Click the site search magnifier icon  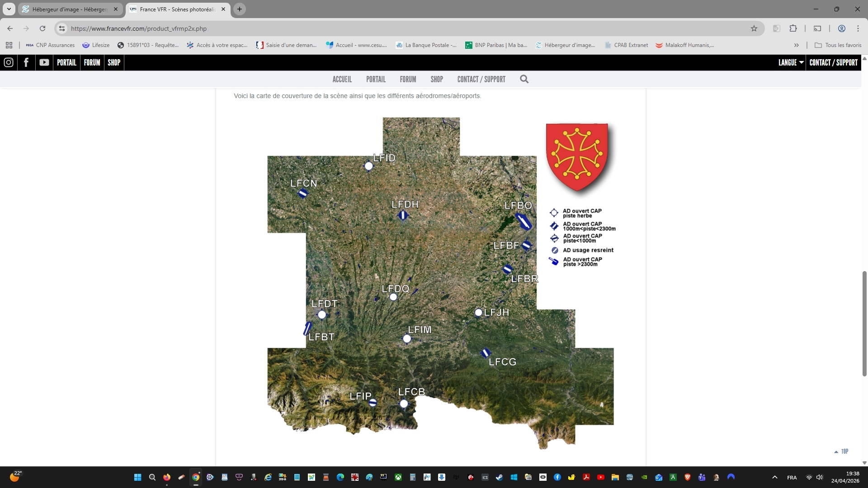click(x=524, y=79)
